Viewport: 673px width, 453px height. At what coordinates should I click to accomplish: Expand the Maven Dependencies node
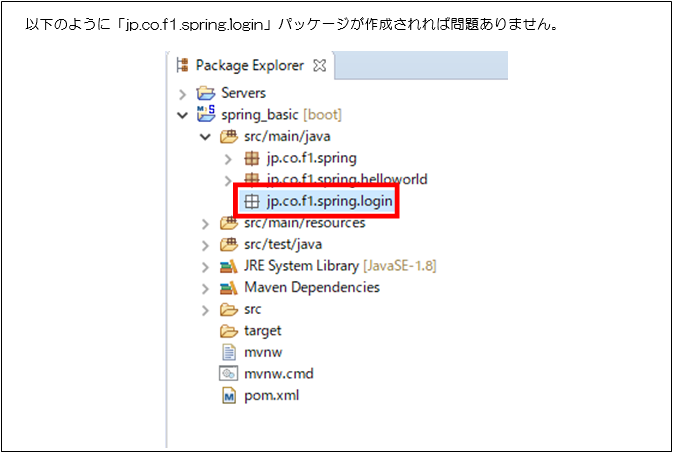pos(205,288)
